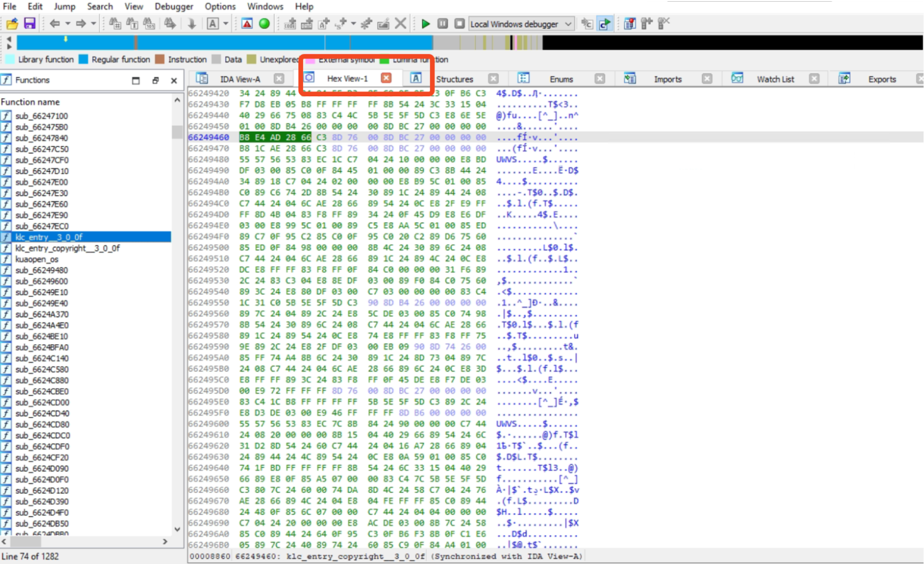Close the Hex View-1 tab
Viewport: 924px width, 564px height.
point(386,78)
